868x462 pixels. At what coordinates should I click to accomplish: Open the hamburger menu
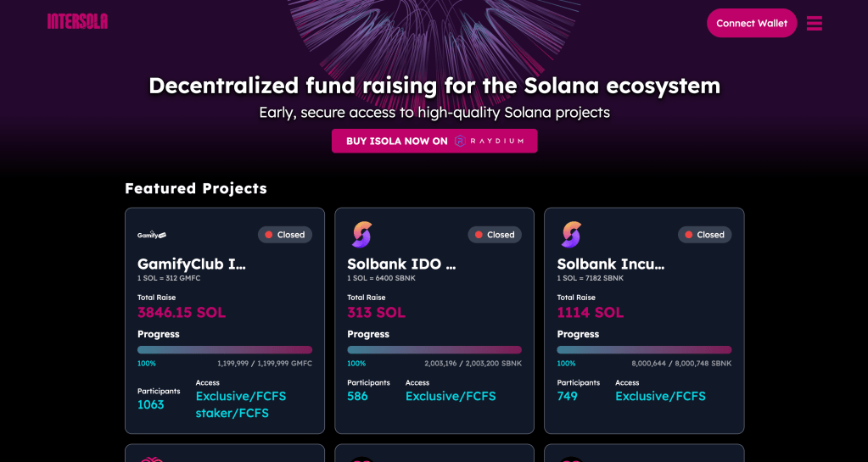pos(814,23)
